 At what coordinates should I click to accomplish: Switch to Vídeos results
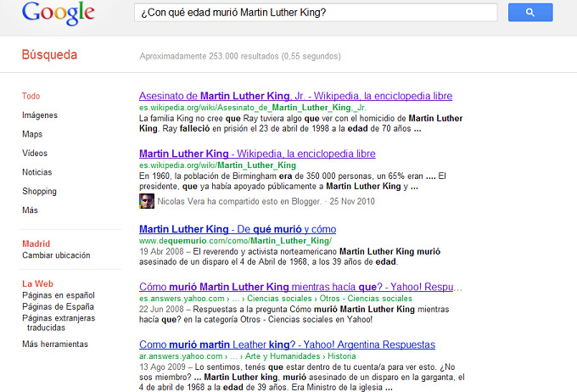pos(35,153)
